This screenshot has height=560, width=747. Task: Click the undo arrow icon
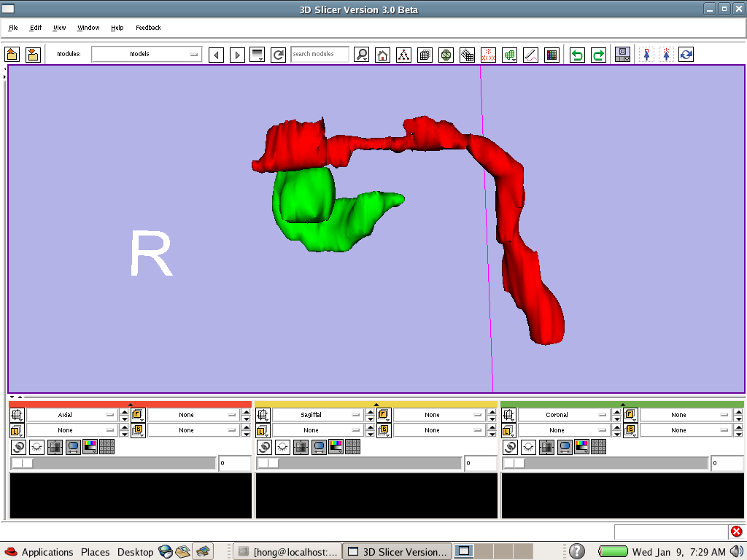point(577,55)
